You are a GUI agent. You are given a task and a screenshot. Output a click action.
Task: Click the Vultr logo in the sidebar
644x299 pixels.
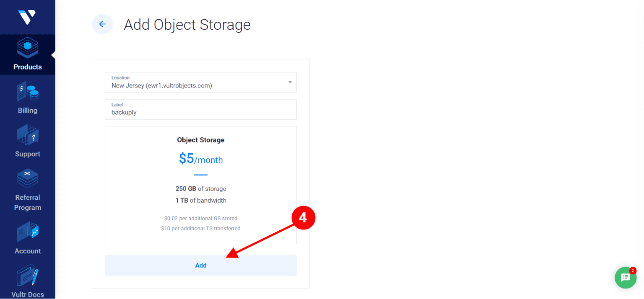(27, 17)
